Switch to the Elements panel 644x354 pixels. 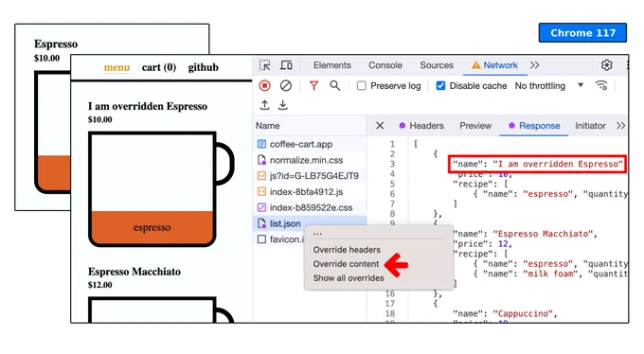click(332, 65)
